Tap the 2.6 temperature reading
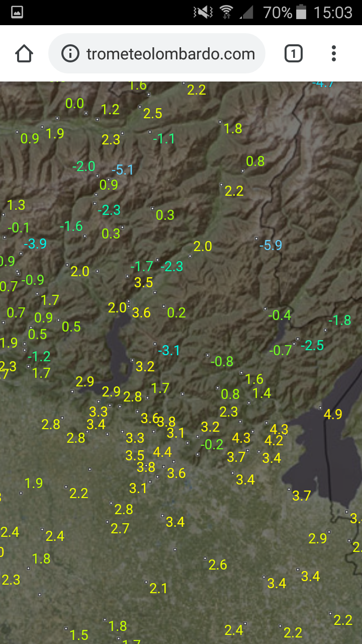Image resolution: width=362 pixels, height=644 pixels. [x=218, y=565]
